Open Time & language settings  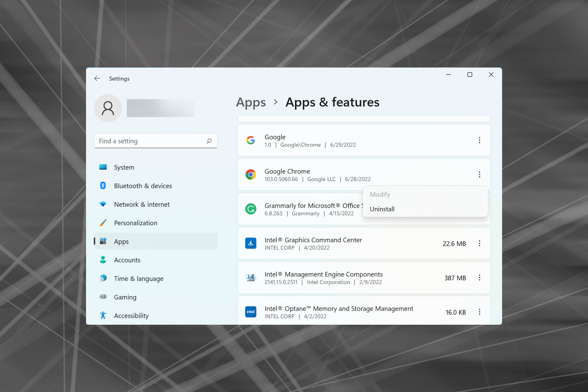(156, 278)
